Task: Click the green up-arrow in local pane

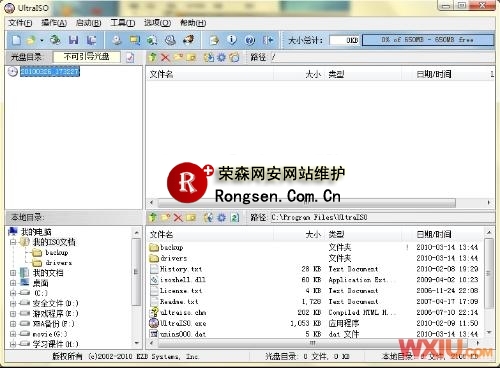Action: click(153, 217)
